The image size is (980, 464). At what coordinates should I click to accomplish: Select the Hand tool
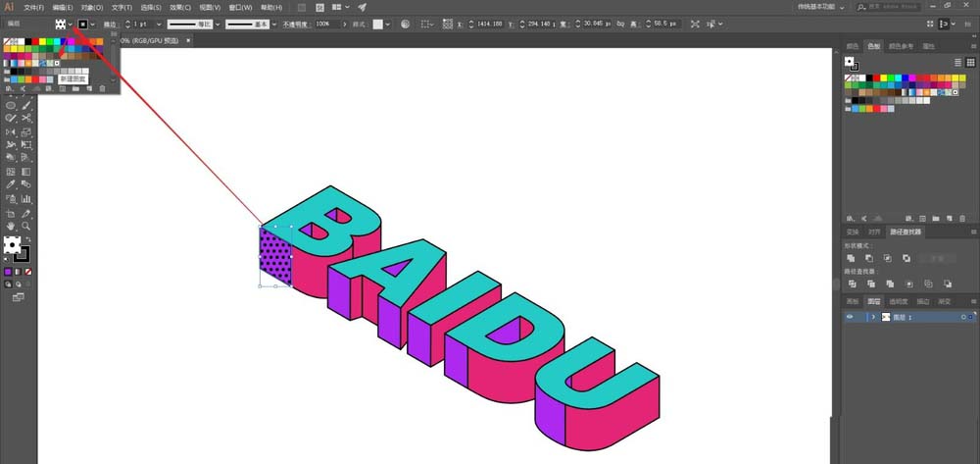pos(11,226)
